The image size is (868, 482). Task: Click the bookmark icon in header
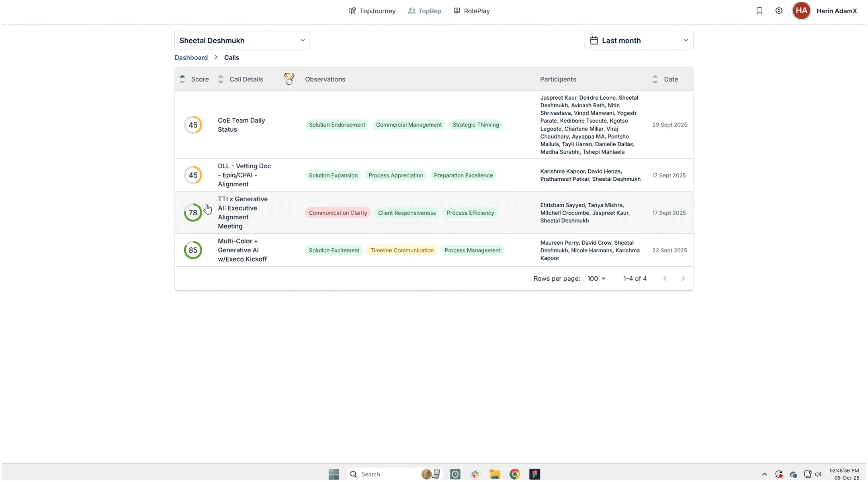tap(759, 11)
